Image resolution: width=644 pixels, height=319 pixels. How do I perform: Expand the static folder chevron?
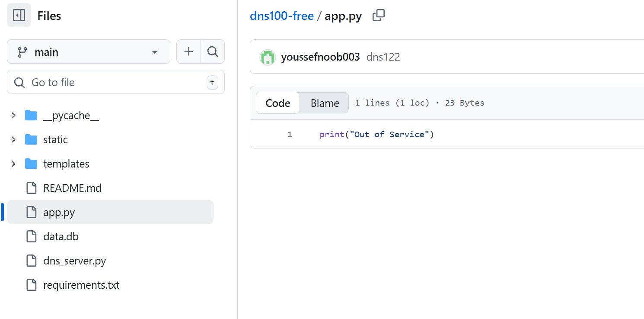(x=13, y=140)
